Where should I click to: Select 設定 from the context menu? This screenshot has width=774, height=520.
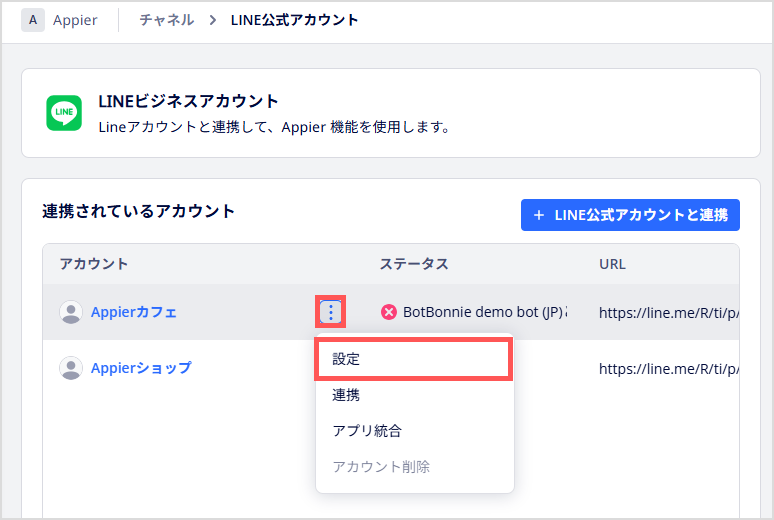(x=414, y=359)
